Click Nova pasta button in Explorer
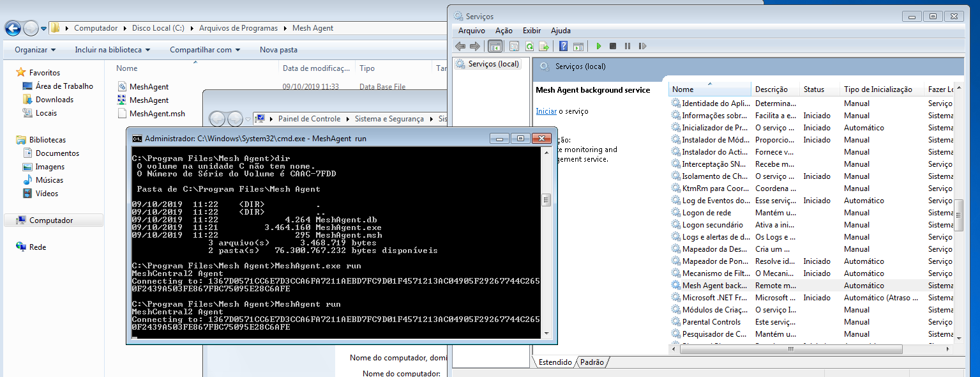The width and height of the screenshot is (980, 377). click(x=278, y=50)
